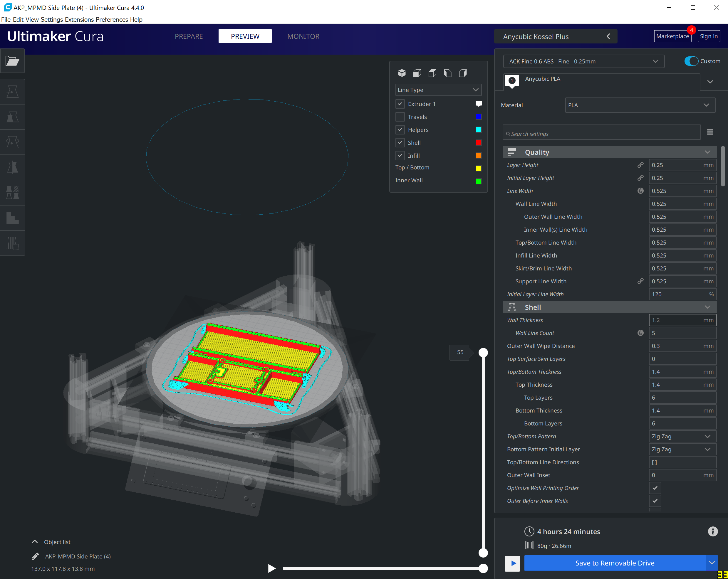This screenshot has height=579, width=728.
Task: Open the Preferences menu
Action: (112, 19)
